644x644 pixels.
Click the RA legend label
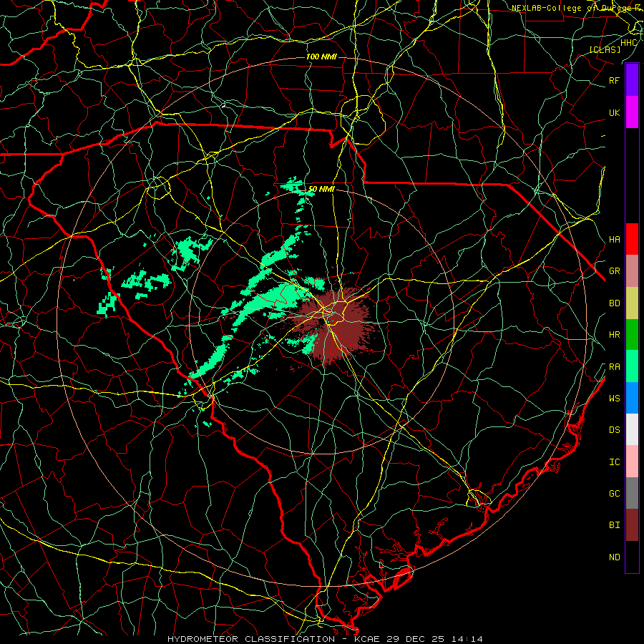[x=614, y=366]
